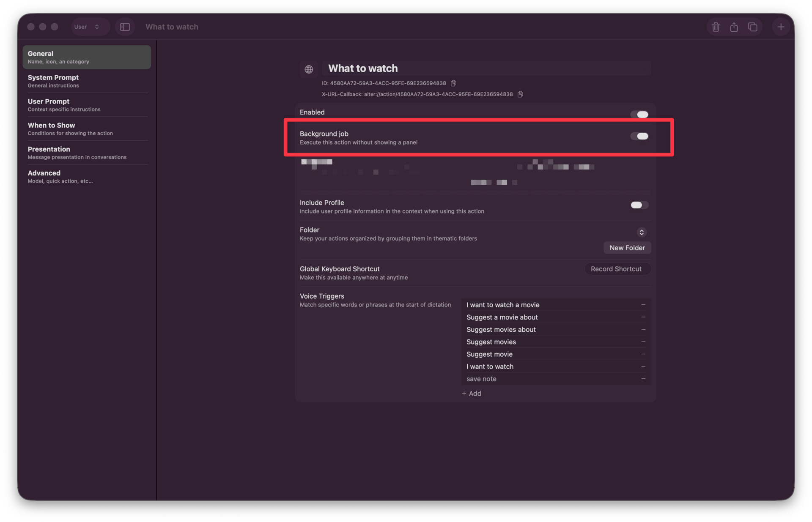Toggle the Enabled switch

[639, 115]
